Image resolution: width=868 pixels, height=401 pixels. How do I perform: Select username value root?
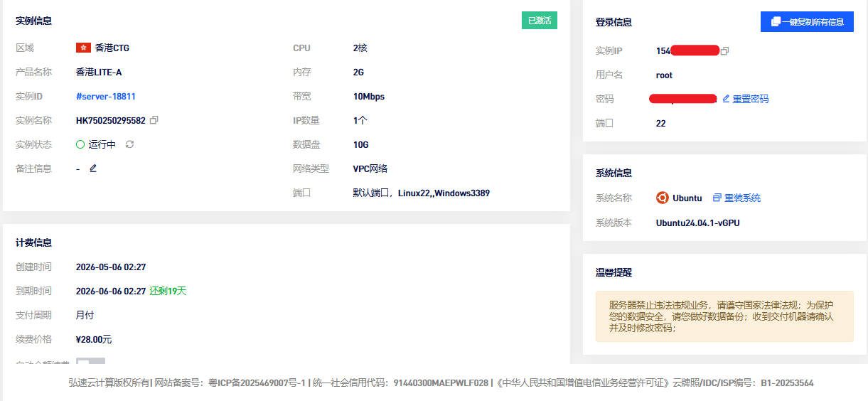(664, 75)
